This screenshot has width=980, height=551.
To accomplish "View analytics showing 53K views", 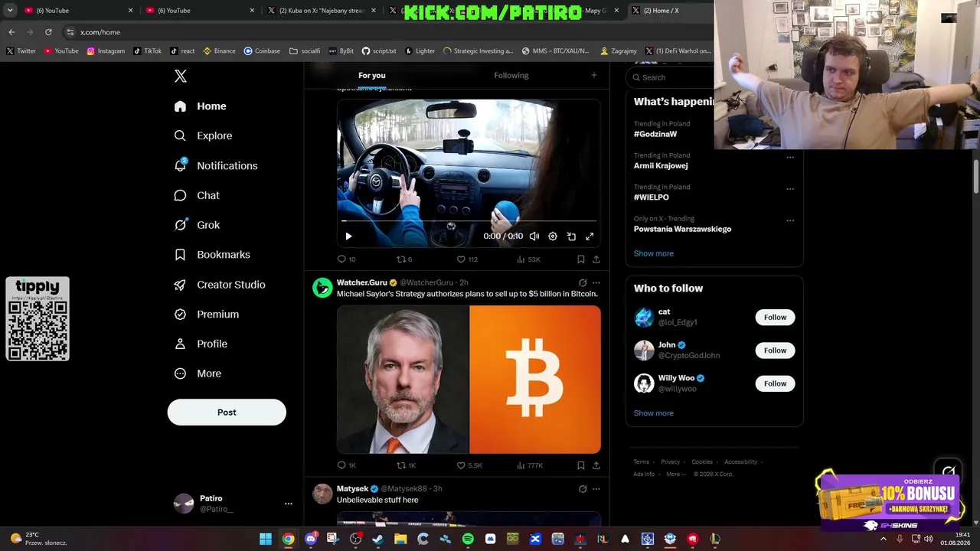I will (528, 259).
